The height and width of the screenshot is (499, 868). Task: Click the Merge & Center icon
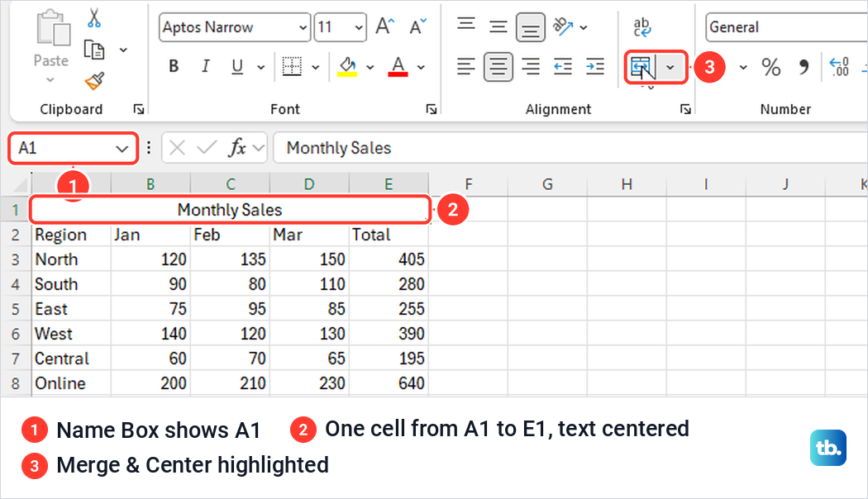pos(642,68)
